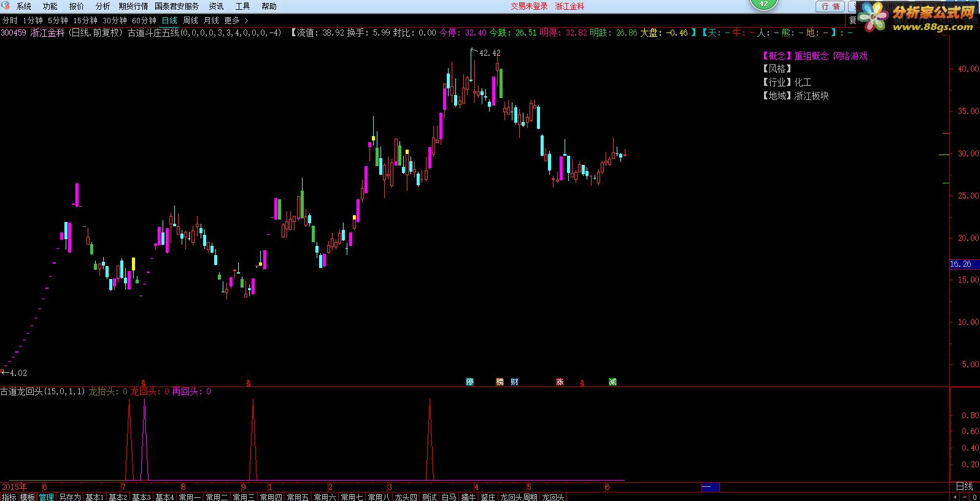Select the 常用五 template
This screenshot has width=980, height=501.
click(x=298, y=497)
